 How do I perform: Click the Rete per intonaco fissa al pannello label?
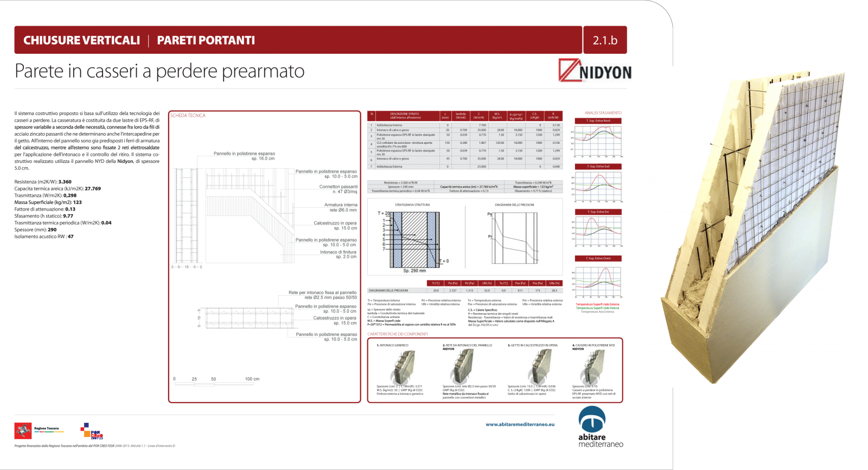click(322, 295)
